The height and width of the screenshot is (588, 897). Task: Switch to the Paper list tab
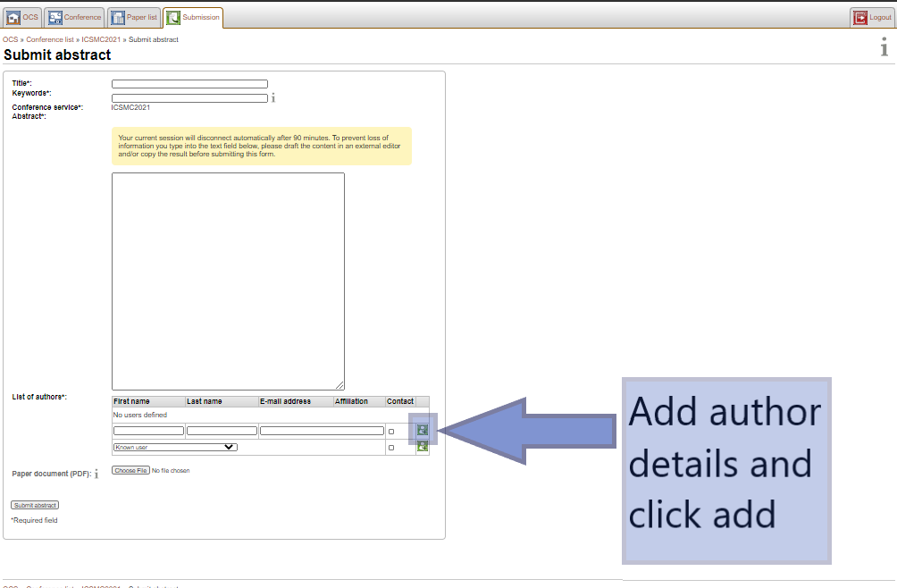coord(118,17)
